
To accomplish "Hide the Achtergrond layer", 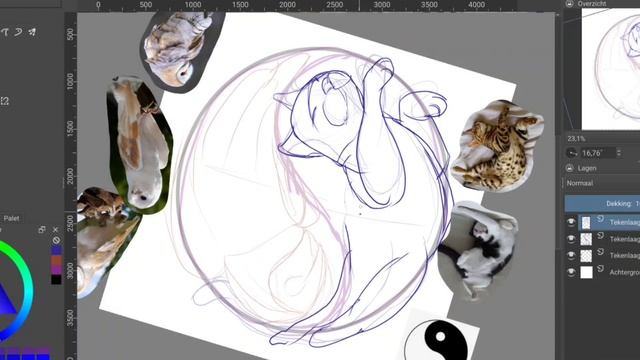I will (x=571, y=271).
